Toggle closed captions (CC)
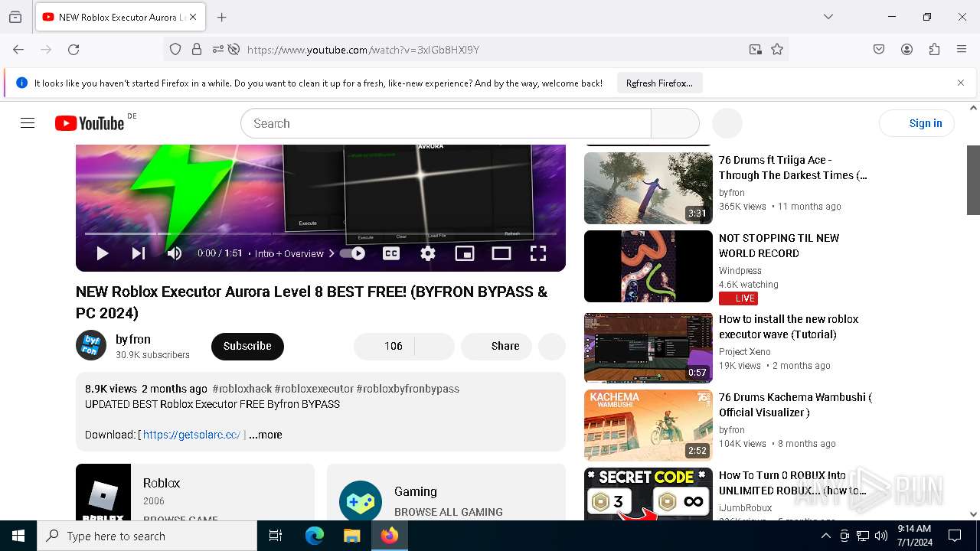Viewport: 980px width, 551px height. point(391,253)
